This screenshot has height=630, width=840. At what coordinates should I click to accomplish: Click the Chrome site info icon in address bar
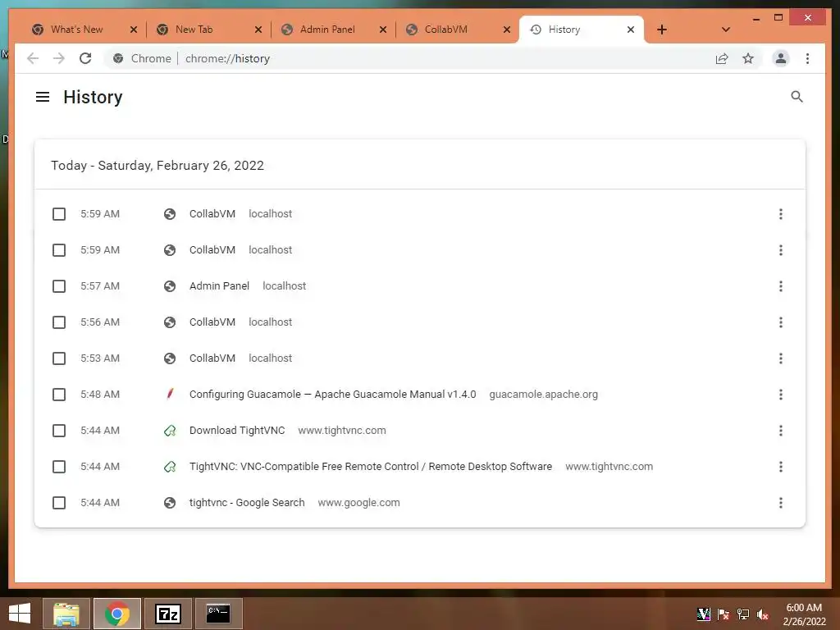point(118,58)
